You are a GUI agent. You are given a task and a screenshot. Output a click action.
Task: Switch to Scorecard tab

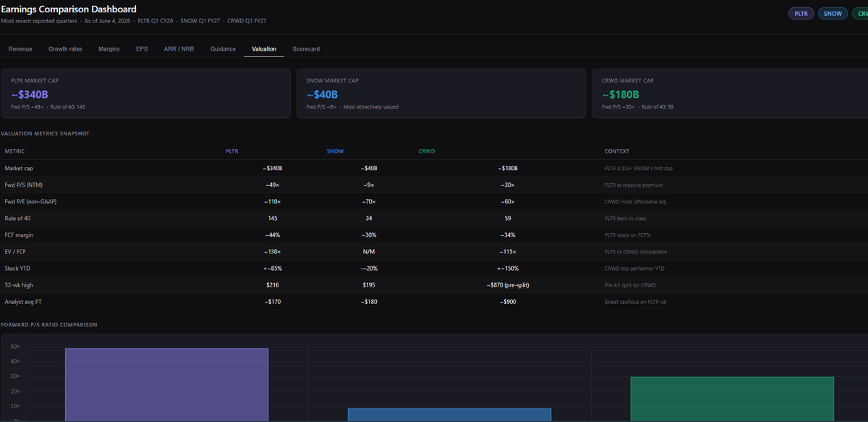(x=306, y=48)
